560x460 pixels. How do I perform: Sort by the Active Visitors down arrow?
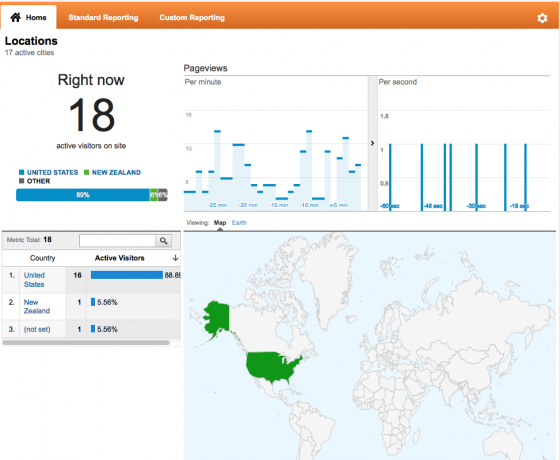[175, 258]
